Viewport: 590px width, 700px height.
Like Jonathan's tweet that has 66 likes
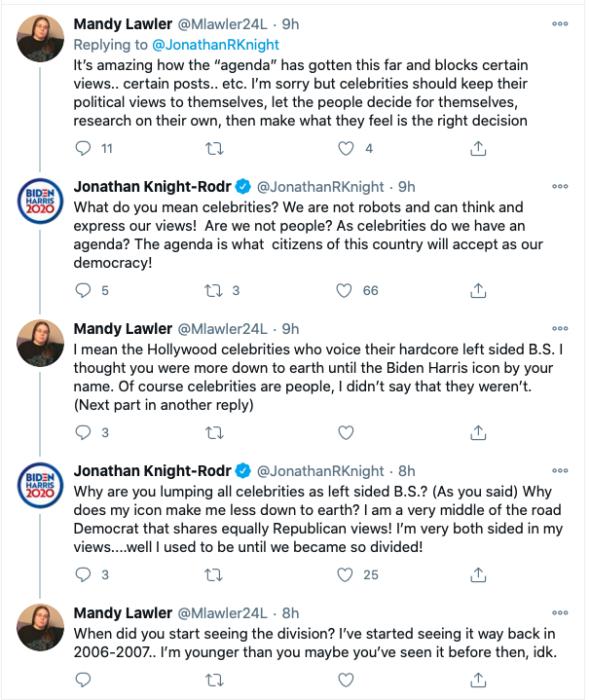344,290
